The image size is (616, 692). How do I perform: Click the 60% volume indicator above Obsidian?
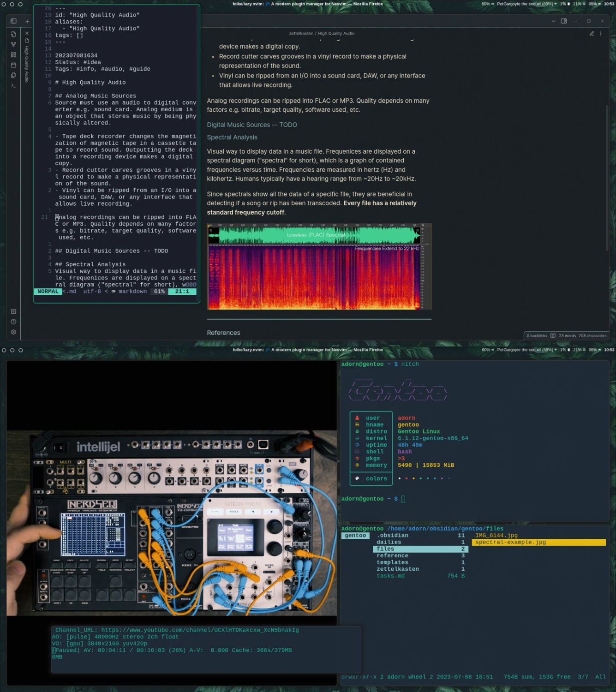[487, 4]
